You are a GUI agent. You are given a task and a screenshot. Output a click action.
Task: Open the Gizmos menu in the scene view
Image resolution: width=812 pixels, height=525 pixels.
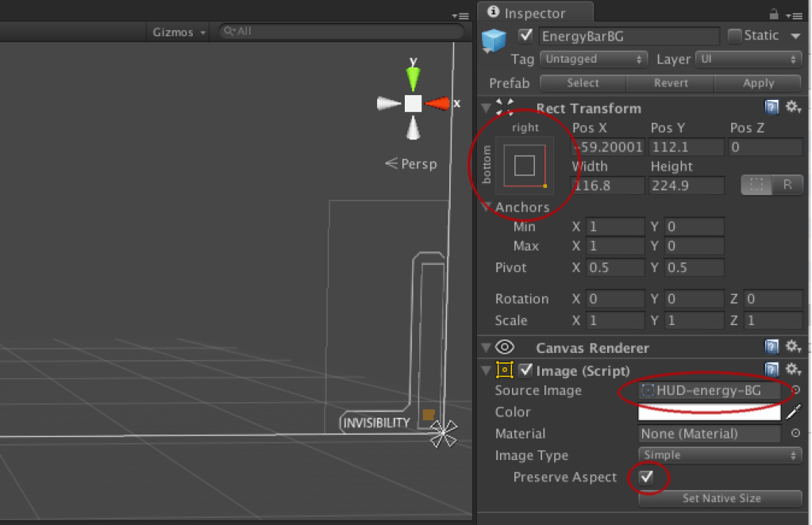(x=175, y=32)
